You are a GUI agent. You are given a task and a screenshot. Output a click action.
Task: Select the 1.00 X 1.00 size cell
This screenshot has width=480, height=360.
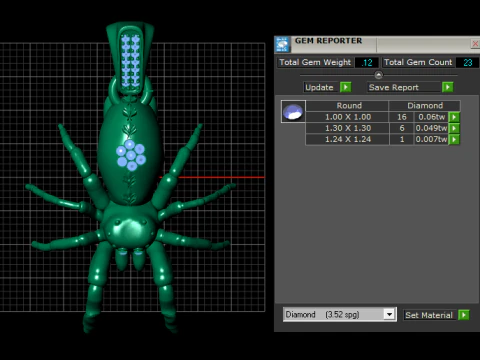(x=348, y=117)
